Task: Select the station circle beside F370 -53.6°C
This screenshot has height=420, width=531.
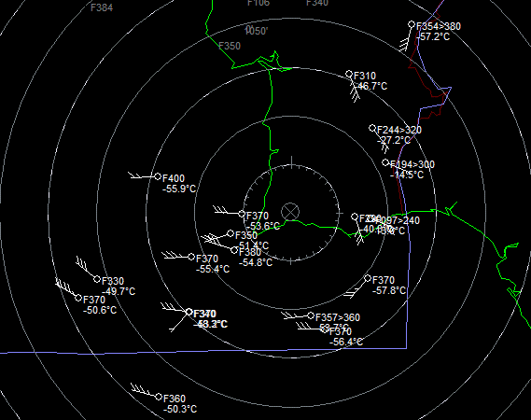Action: (242, 214)
